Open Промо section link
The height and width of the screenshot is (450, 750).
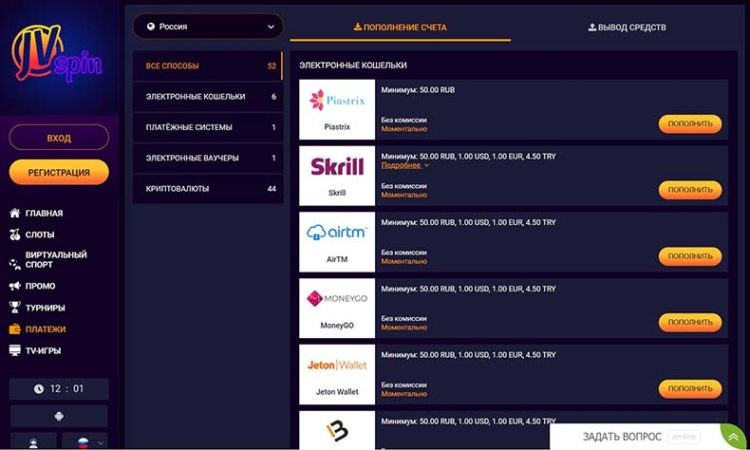pos(40,286)
